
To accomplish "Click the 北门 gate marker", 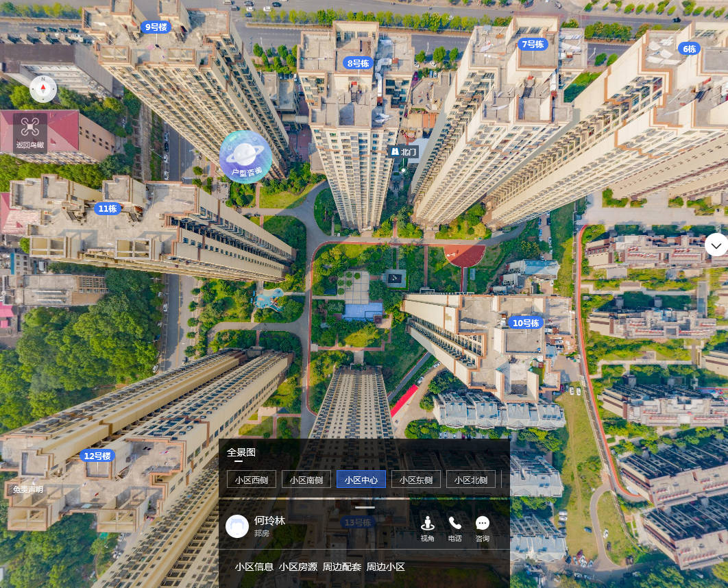I will [403, 151].
